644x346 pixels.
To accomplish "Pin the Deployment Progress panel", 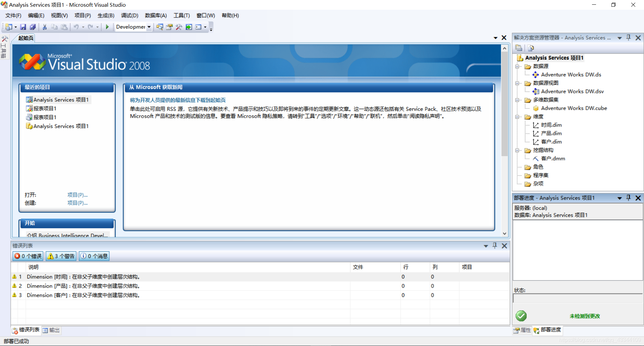I will pos(629,198).
